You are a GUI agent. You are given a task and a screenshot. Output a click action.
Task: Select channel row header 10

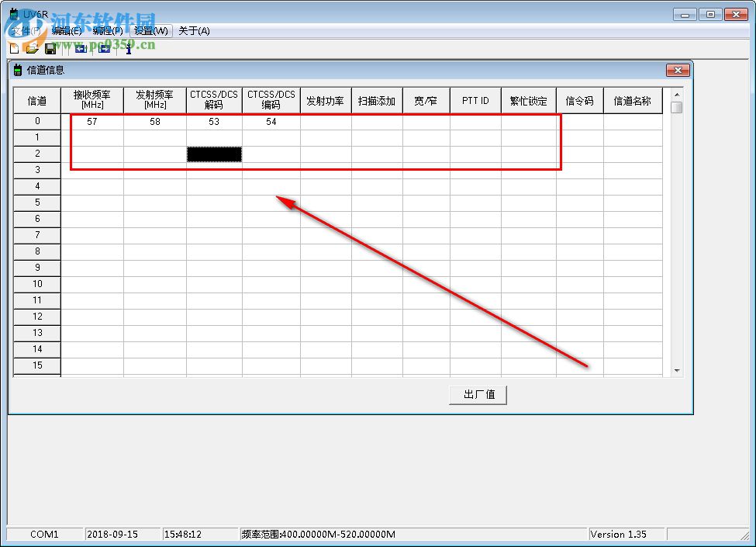[x=37, y=284]
